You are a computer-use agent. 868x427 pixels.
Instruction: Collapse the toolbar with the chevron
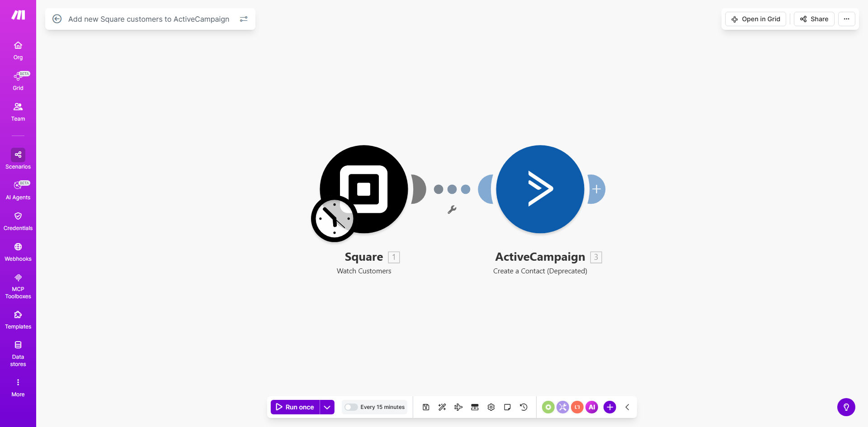coord(627,407)
